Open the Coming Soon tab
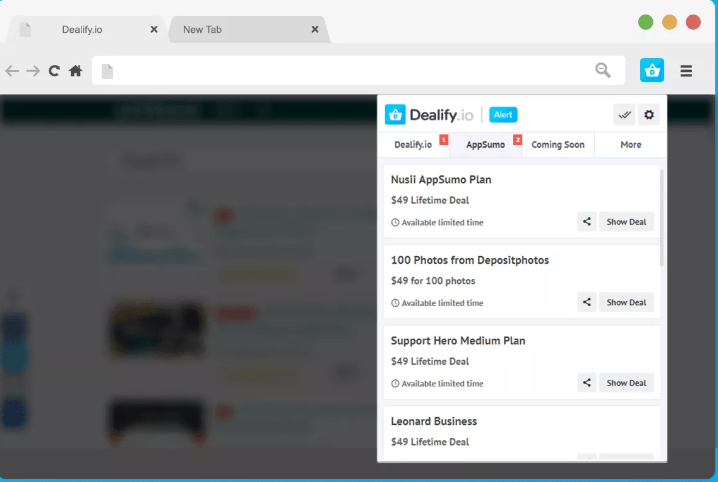 pyautogui.click(x=558, y=145)
